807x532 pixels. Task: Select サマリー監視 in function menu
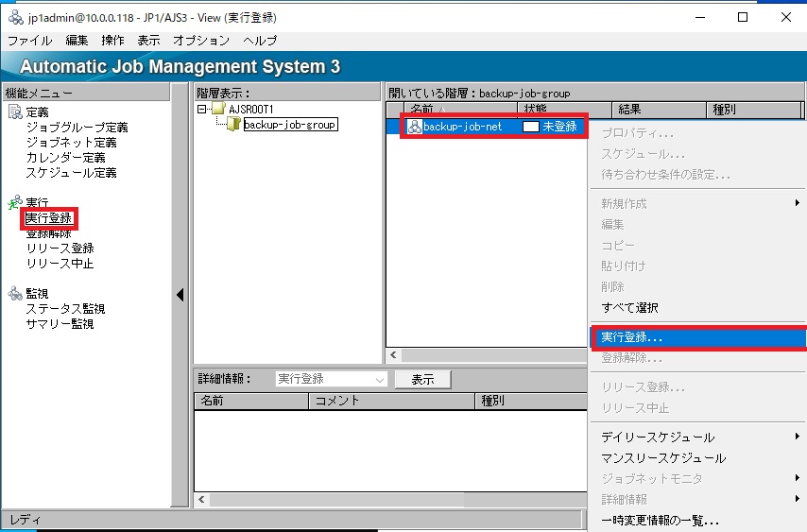click(x=60, y=324)
